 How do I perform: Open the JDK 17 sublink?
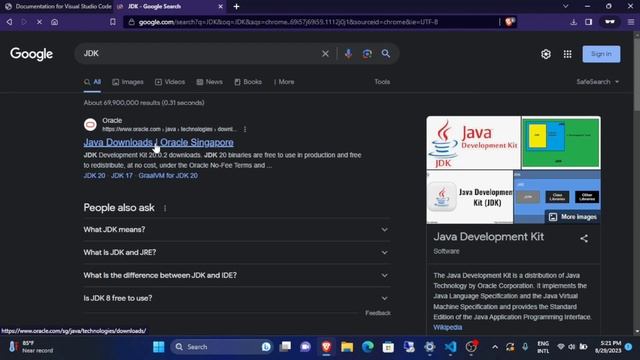[x=122, y=176]
